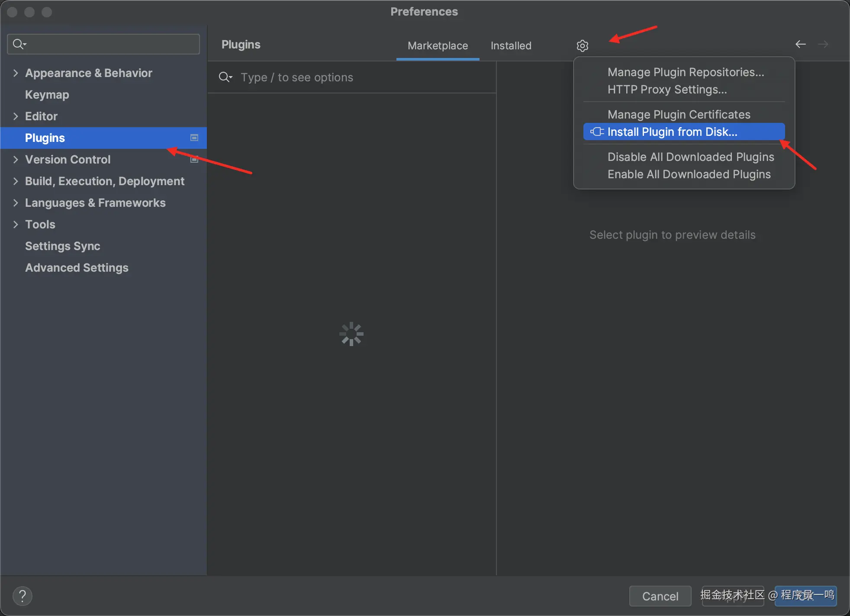Click the Version Control row settings icon
Screen dimensions: 850x616
coord(194,160)
